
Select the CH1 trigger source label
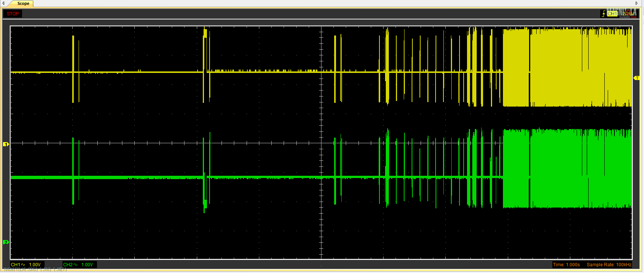[x=612, y=14]
